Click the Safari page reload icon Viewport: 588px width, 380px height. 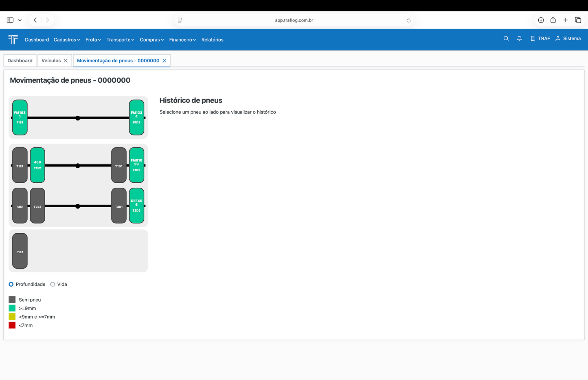coord(408,20)
